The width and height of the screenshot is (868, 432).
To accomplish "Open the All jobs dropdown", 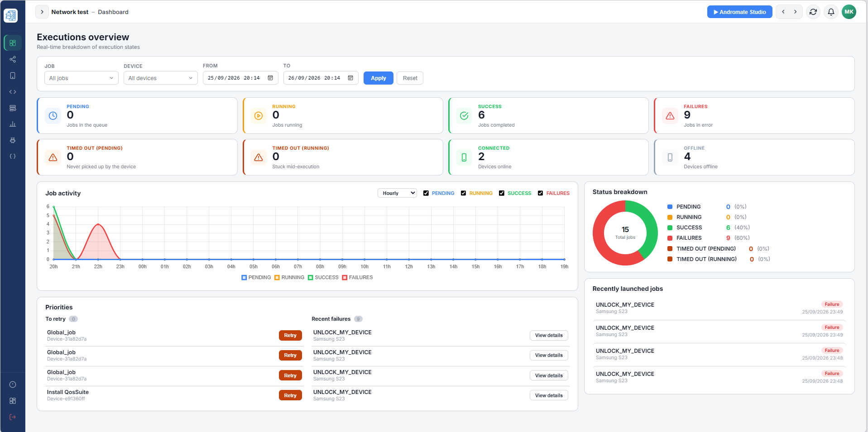I will point(82,78).
